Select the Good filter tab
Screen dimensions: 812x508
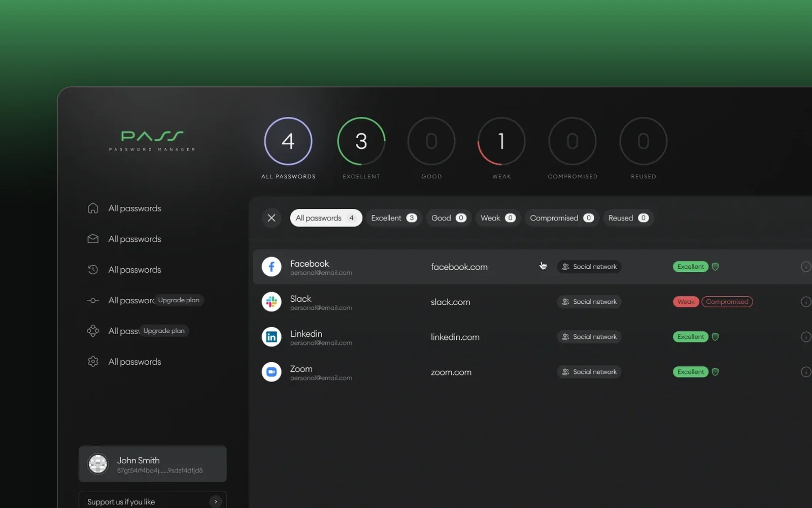(449, 218)
